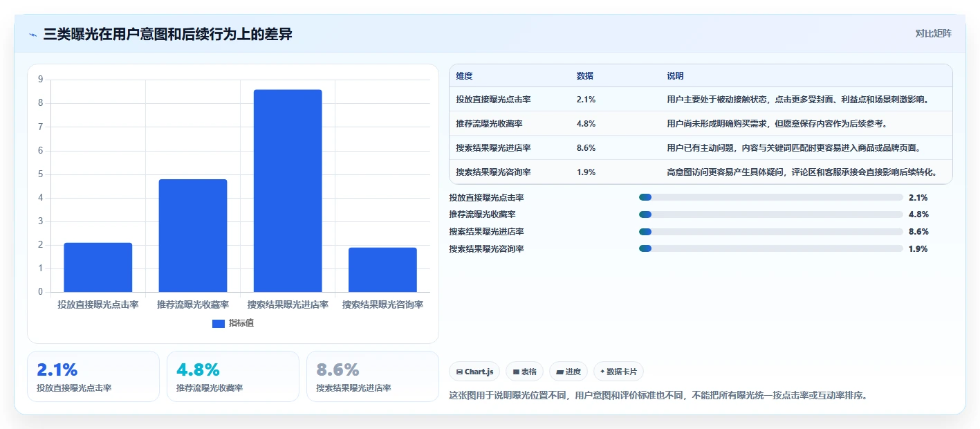Click the 1.9% cell in the table
Image resolution: width=980 pixels, height=429 pixels.
coord(586,172)
